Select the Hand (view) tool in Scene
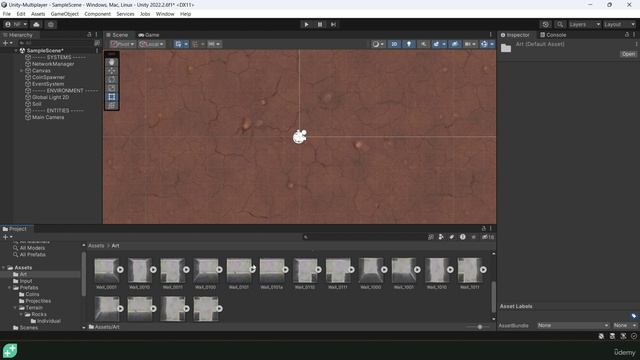Image resolution: width=640 pixels, height=360 pixels. pyautogui.click(x=111, y=62)
